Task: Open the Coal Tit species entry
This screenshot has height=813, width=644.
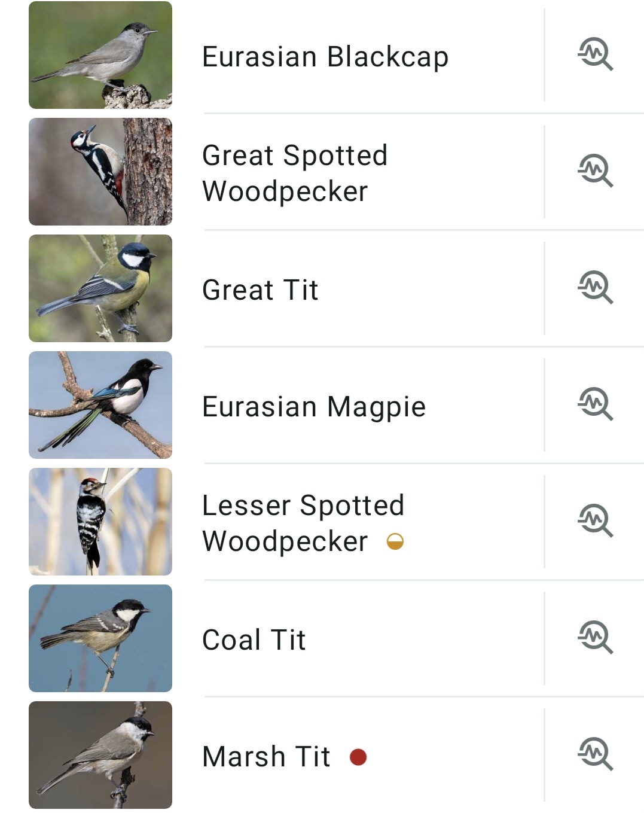Action: point(254,640)
